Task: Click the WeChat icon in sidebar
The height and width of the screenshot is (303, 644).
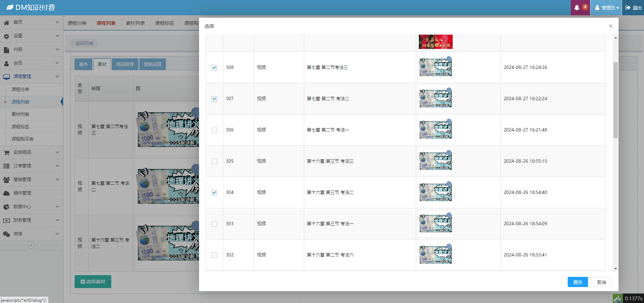Action: tap(6, 234)
